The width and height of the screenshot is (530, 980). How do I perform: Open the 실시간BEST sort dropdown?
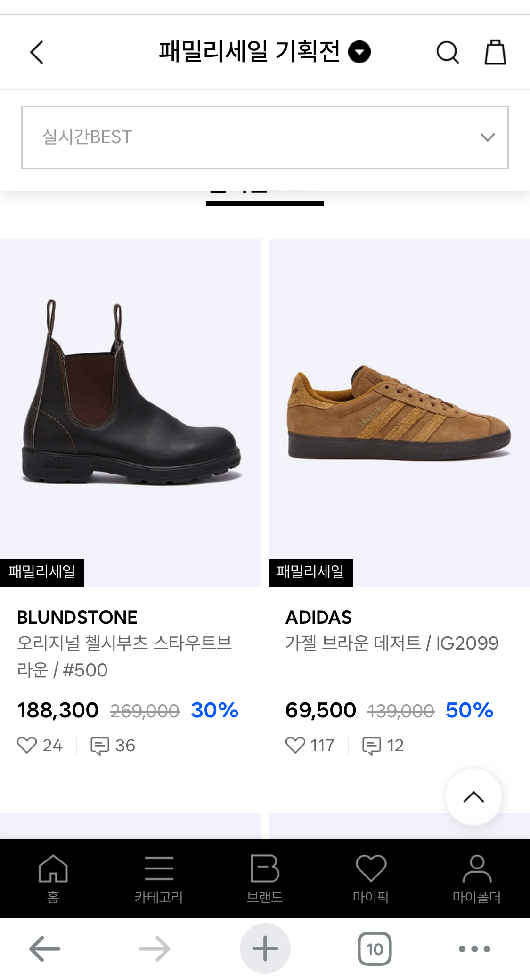tap(265, 137)
